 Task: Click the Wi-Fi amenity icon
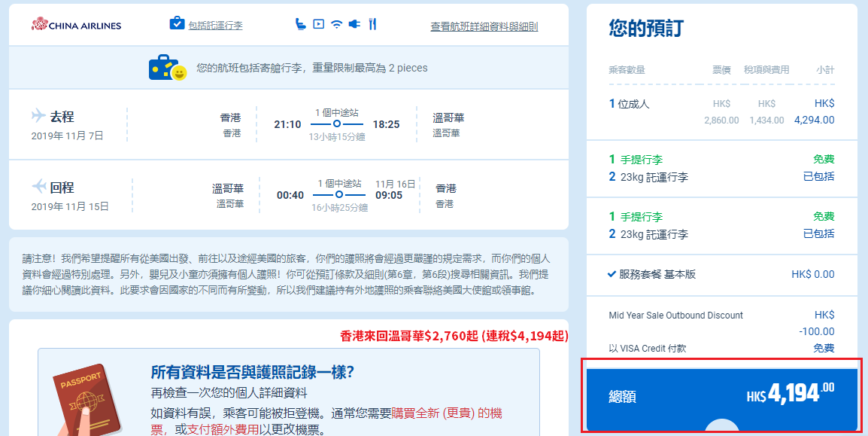(336, 24)
